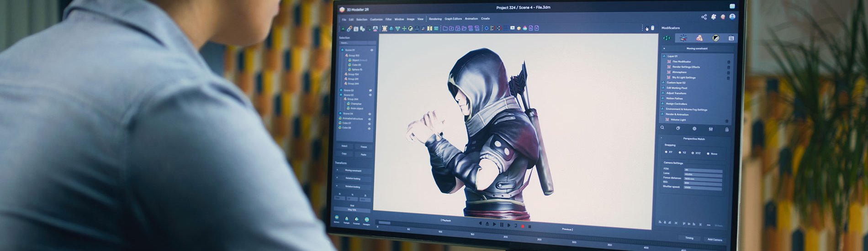Click the orange square-frame toolbar icon
Image resolution: width=868 pixels, height=251 pixels.
(385, 28)
